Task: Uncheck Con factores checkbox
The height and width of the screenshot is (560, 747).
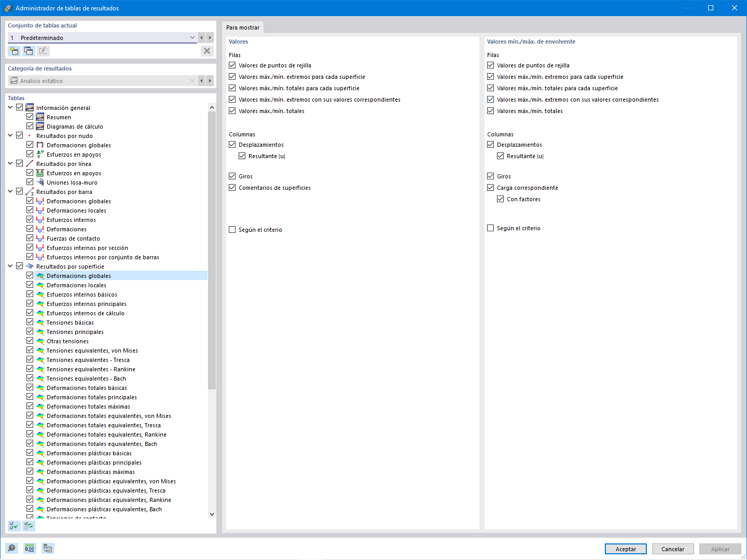Action: pyautogui.click(x=501, y=199)
